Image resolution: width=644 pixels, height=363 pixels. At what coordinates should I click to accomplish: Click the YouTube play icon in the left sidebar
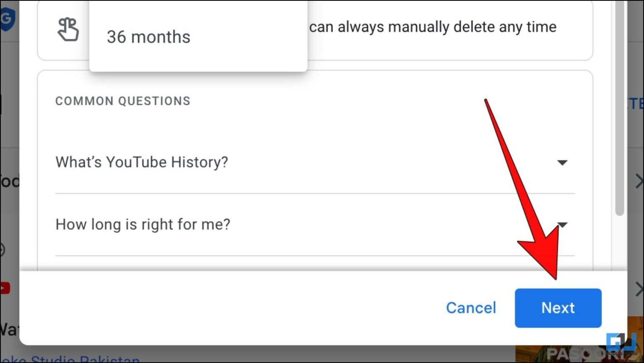[4, 288]
